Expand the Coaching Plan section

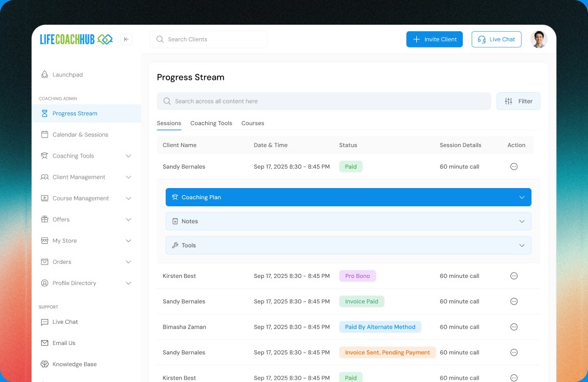coord(348,197)
